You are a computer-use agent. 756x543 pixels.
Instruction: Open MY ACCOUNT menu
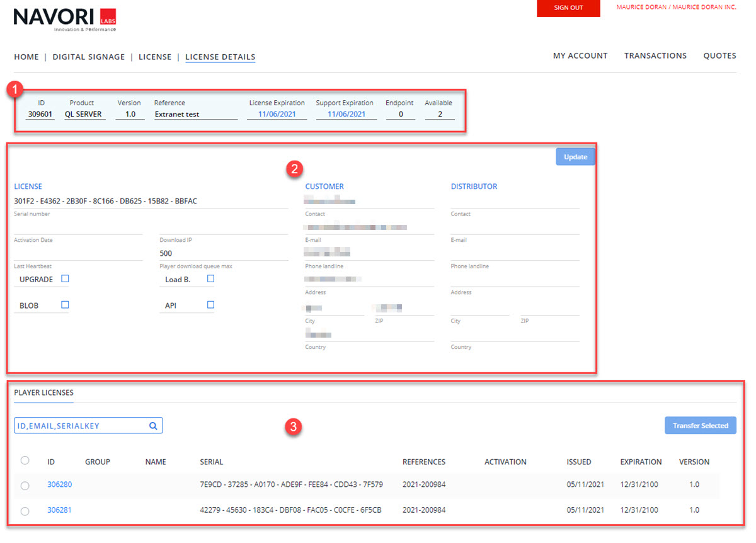[x=580, y=55]
